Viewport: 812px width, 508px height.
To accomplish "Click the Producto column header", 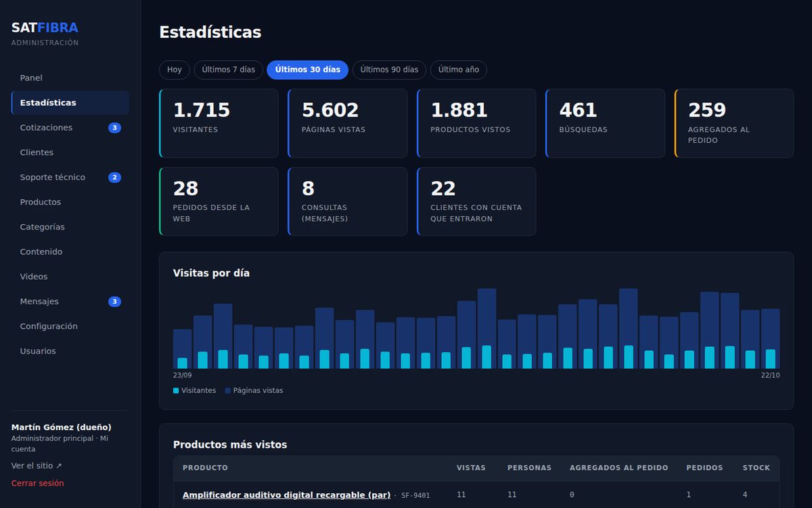I will tap(205, 468).
